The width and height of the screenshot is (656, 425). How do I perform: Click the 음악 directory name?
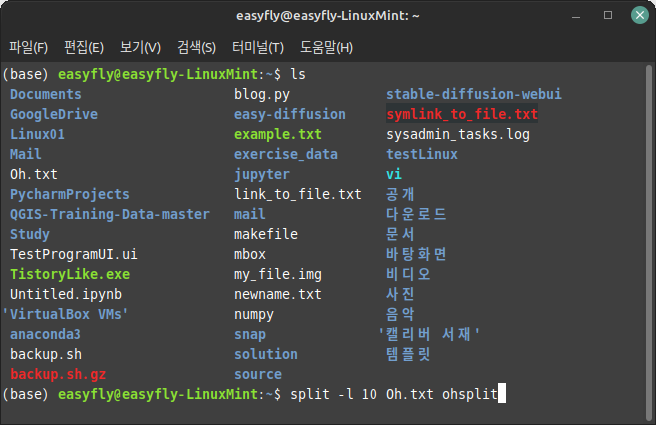(400, 314)
